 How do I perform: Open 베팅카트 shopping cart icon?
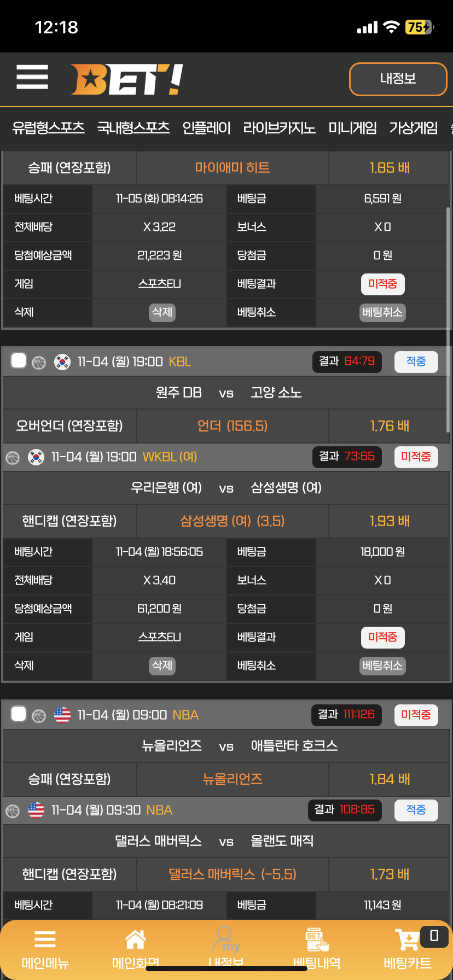(x=408, y=948)
